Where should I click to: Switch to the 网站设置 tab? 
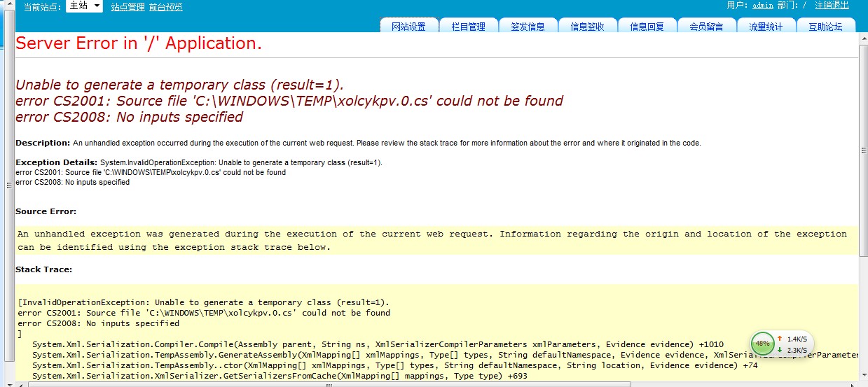pyautogui.click(x=409, y=27)
